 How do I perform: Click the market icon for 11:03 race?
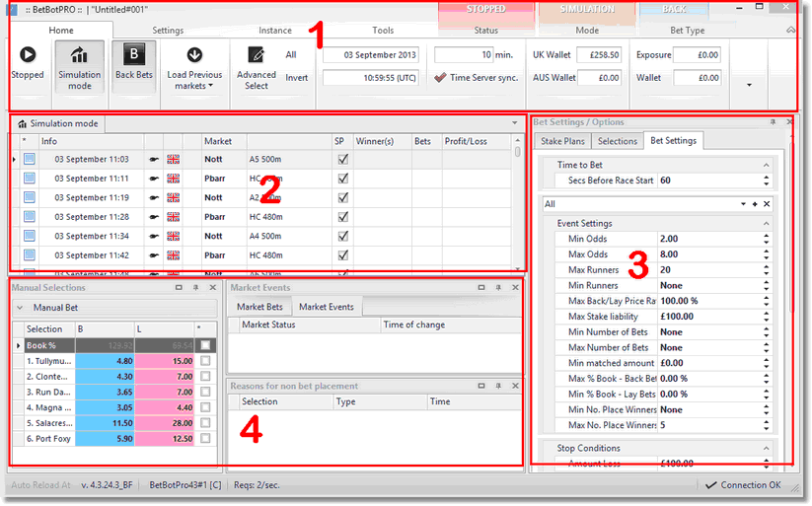[30, 159]
